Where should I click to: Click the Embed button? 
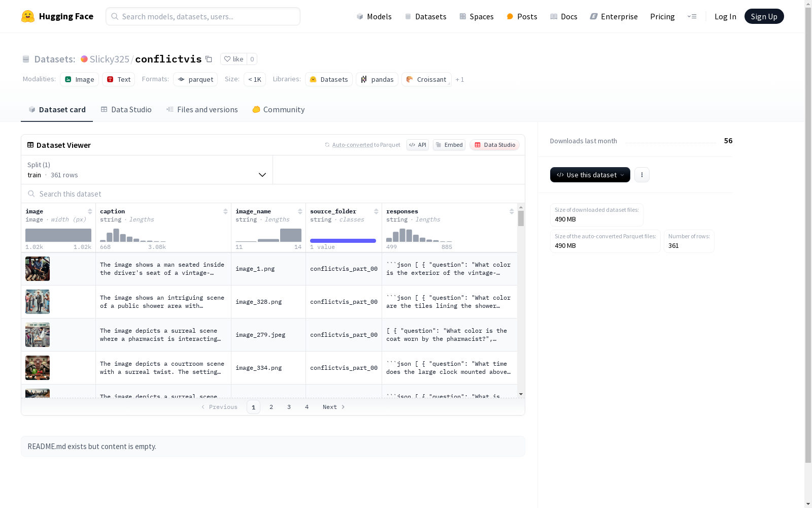click(449, 145)
